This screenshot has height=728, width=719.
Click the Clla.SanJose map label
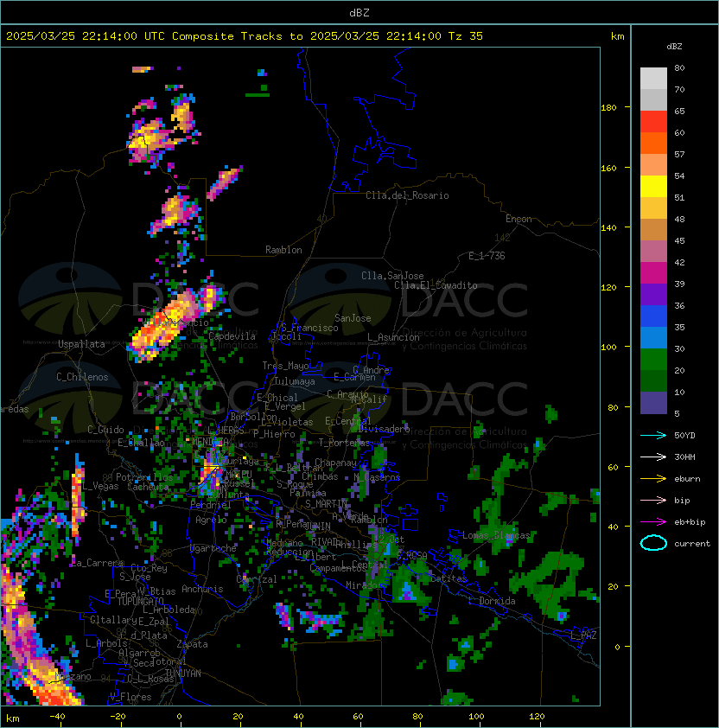coord(392,276)
